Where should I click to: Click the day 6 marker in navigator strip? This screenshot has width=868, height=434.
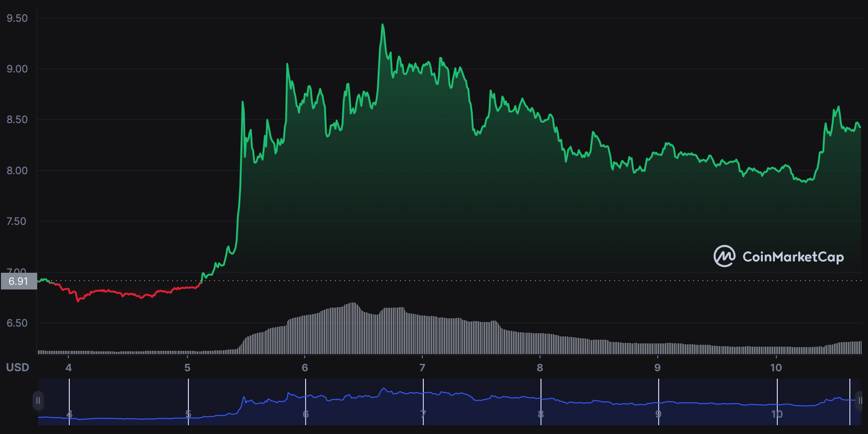pyautogui.click(x=306, y=414)
